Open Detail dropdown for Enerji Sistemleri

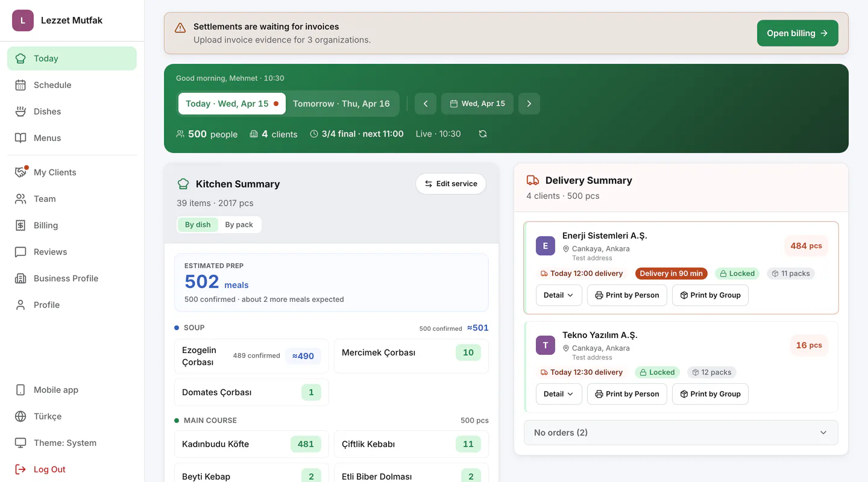tap(559, 295)
